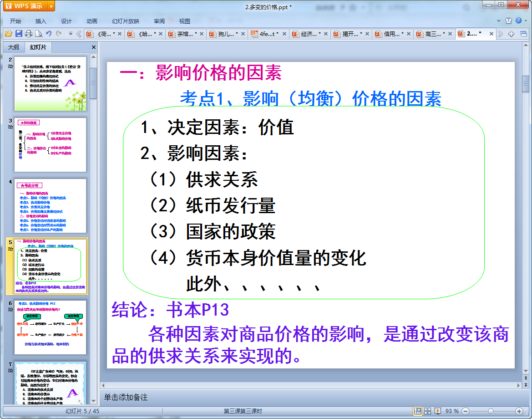This screenshot has width=532, height=419.
Task: Switch to the 幻灯片 panel tab
Action: [x=38, y=47]
